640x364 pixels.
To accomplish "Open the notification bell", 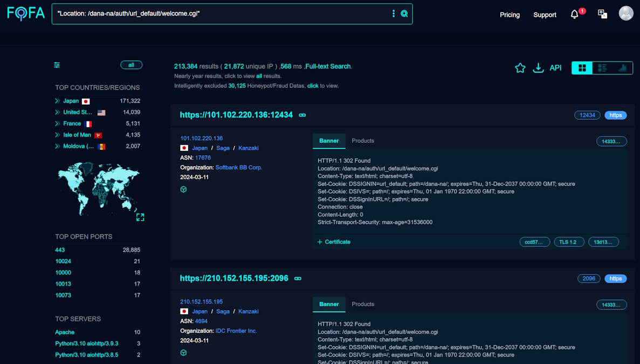I will tap(574, 14).
